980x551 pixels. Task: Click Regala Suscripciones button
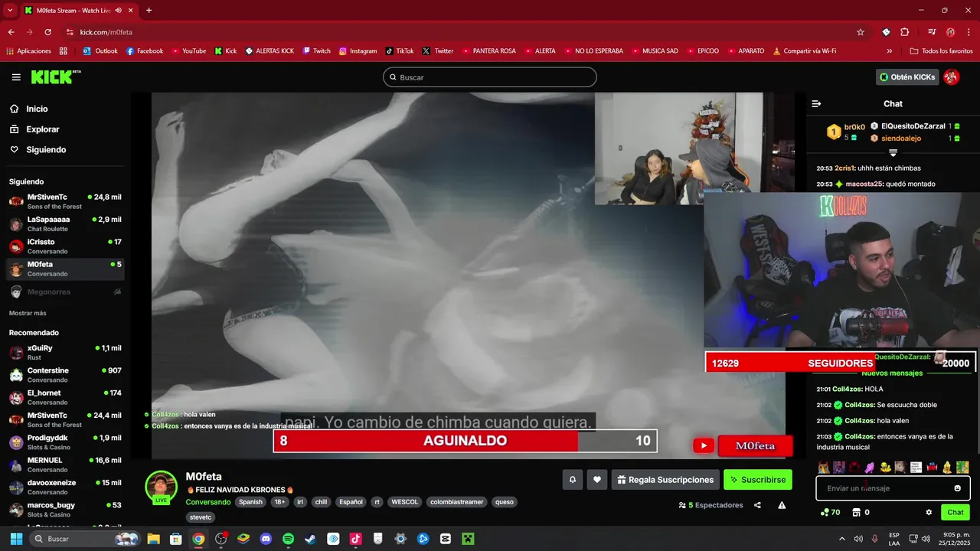pos(665,480)
